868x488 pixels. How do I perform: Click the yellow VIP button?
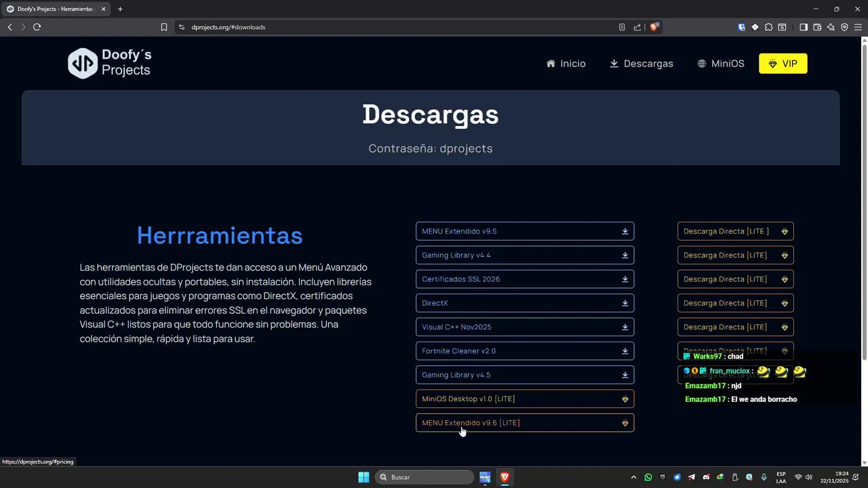[x=783, y=64]
